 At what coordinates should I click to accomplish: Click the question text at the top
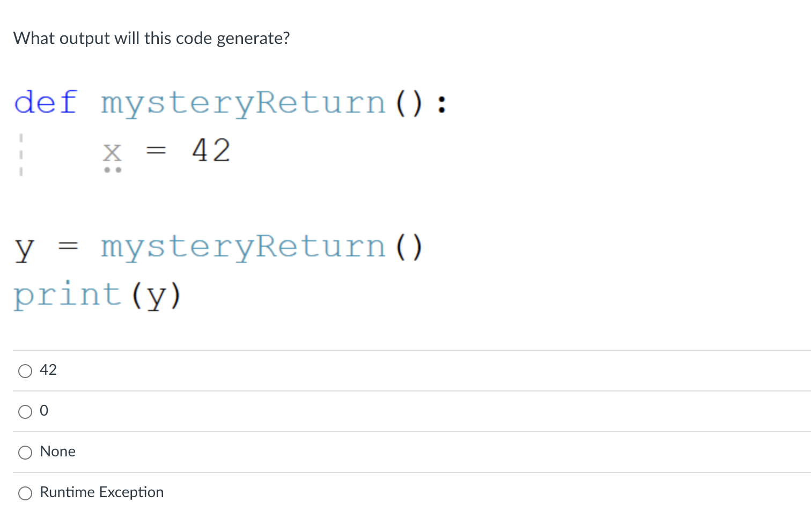tap(151, 38)
